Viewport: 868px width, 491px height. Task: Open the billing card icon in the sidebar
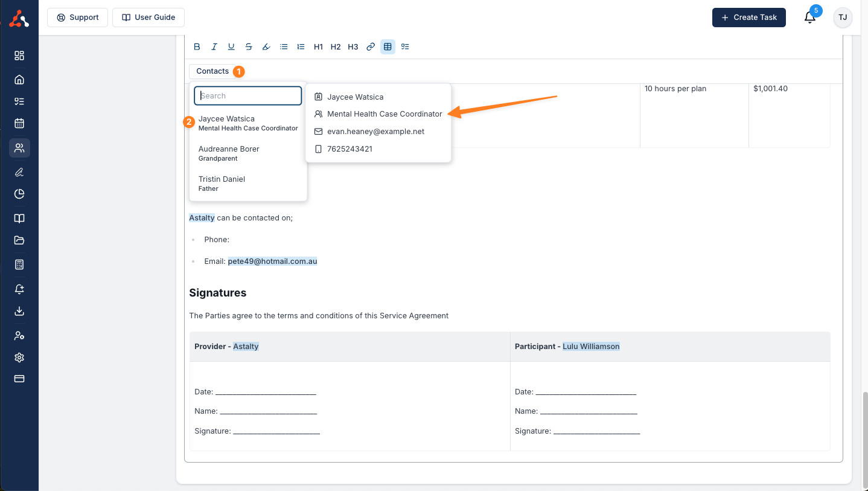pos(19,379)
